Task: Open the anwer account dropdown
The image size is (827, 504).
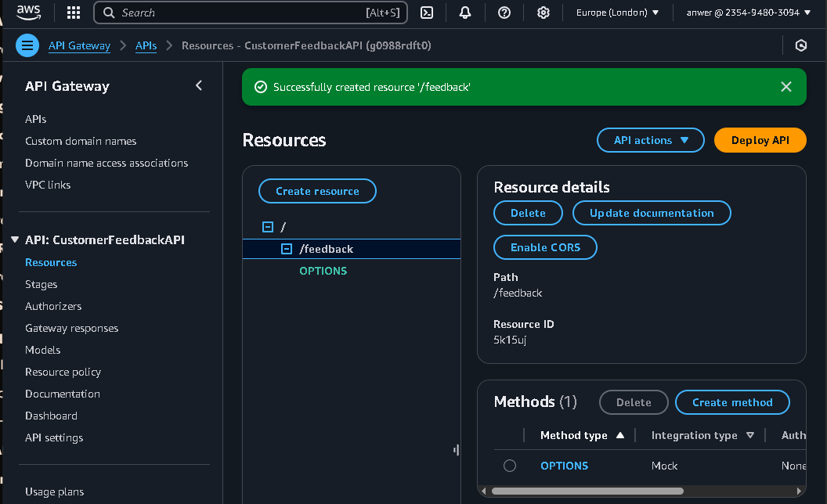Action: (749, 13)
